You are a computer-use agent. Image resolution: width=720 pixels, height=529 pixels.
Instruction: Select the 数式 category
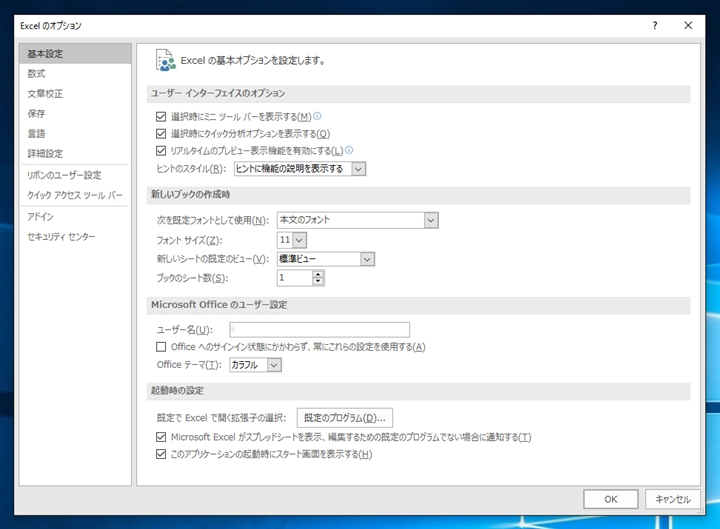(x=75, y=73)
